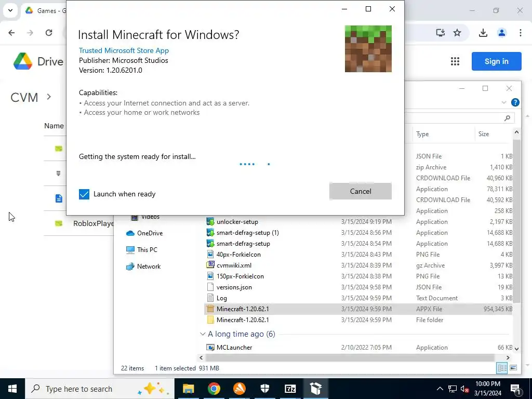Select the Log text document
Viewport: 532px width, 399px height.
359,298
